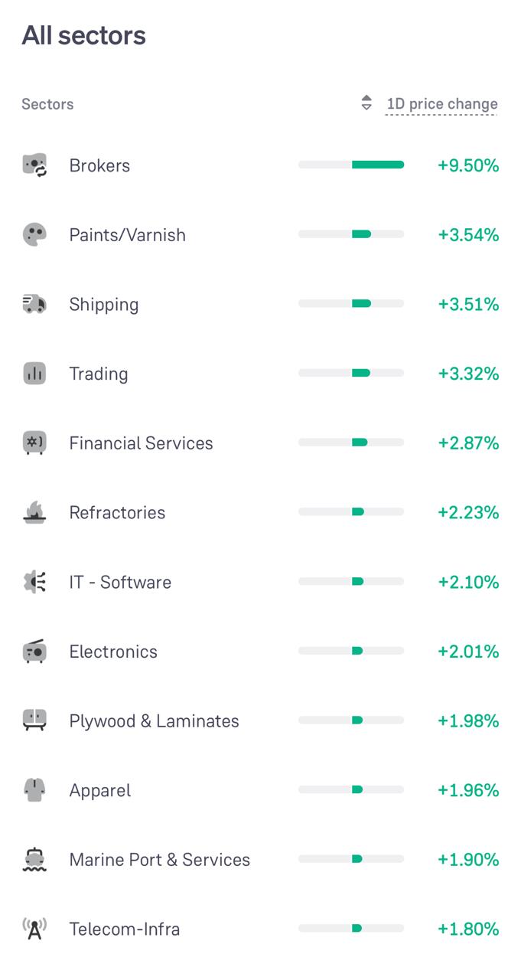Sort by the Sectors column header

click(x=47, y=104)
